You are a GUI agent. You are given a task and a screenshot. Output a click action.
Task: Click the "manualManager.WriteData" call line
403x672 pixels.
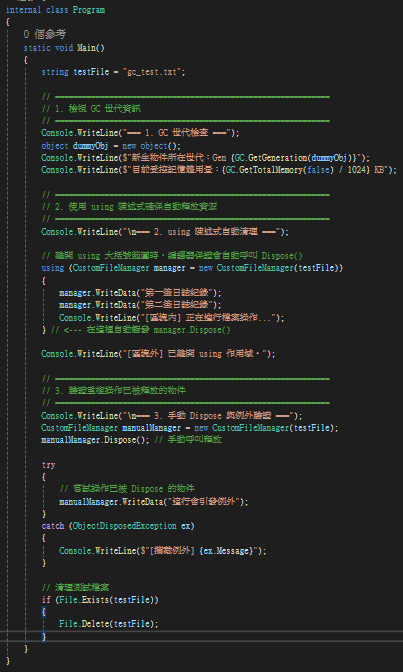pos(154,501)
